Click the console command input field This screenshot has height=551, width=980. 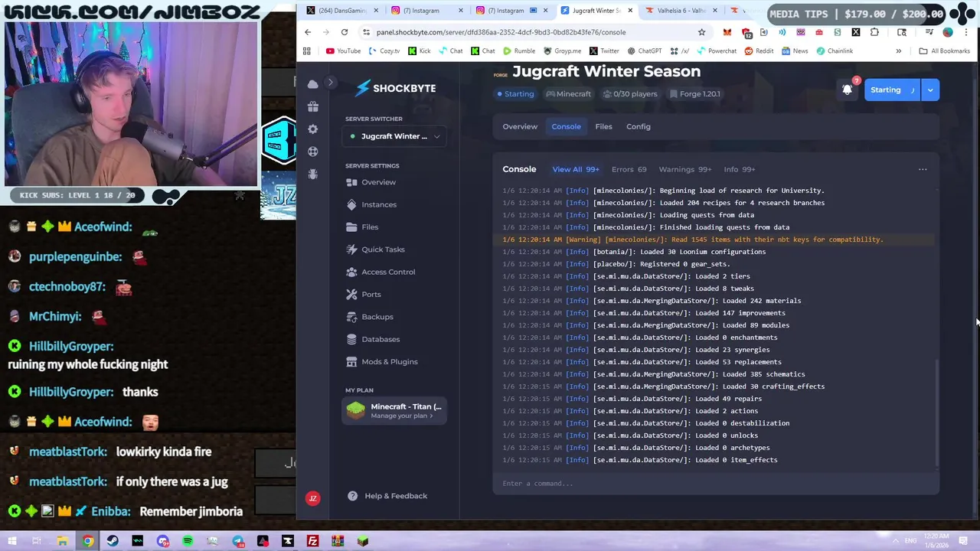(x=715, y=484)
